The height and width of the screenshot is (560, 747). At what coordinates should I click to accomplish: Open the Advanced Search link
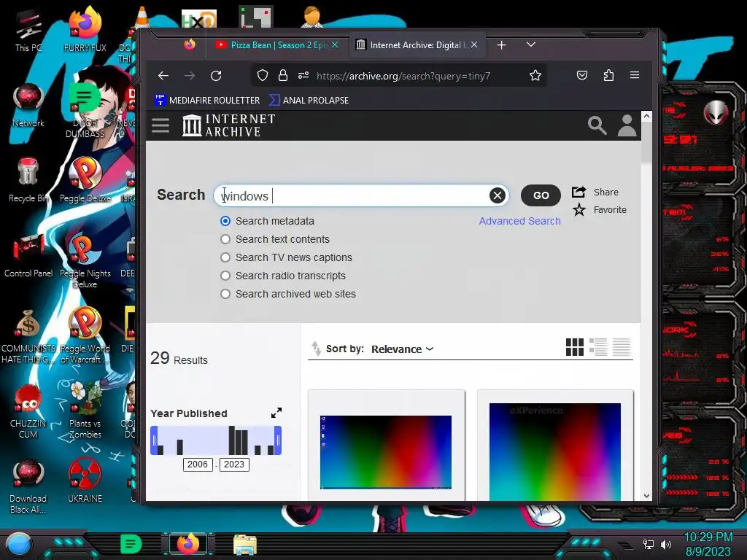[x=519, y=221]
